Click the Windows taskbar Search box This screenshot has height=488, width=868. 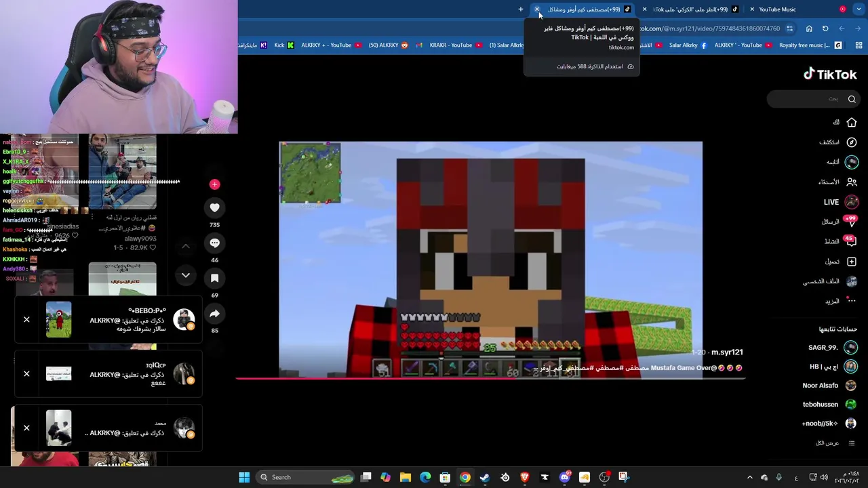[x=307, y=477]
